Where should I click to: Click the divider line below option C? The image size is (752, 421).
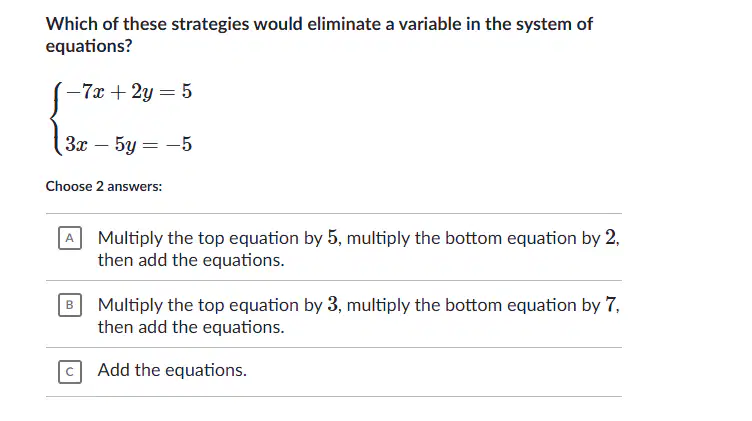[334, 397]
